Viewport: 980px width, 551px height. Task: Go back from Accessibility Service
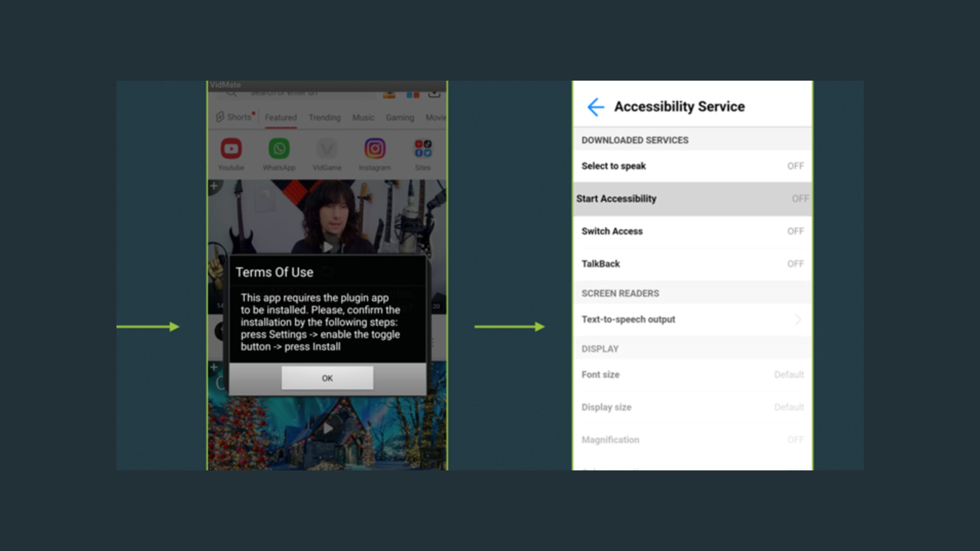point(596,107)
